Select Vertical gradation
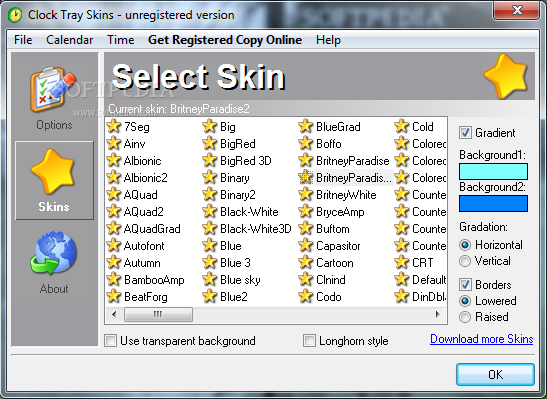547x399 pixels. [465, 261]
